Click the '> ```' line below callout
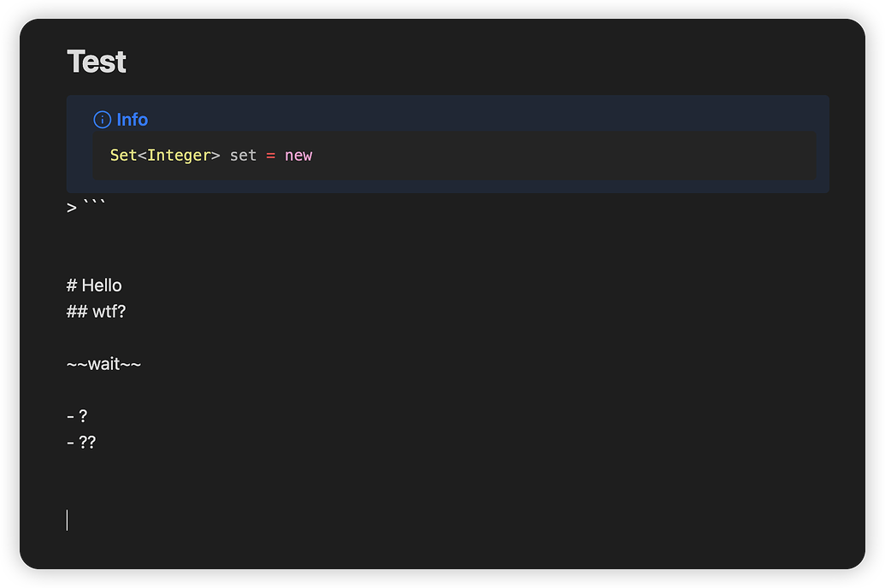 (86, 207)
